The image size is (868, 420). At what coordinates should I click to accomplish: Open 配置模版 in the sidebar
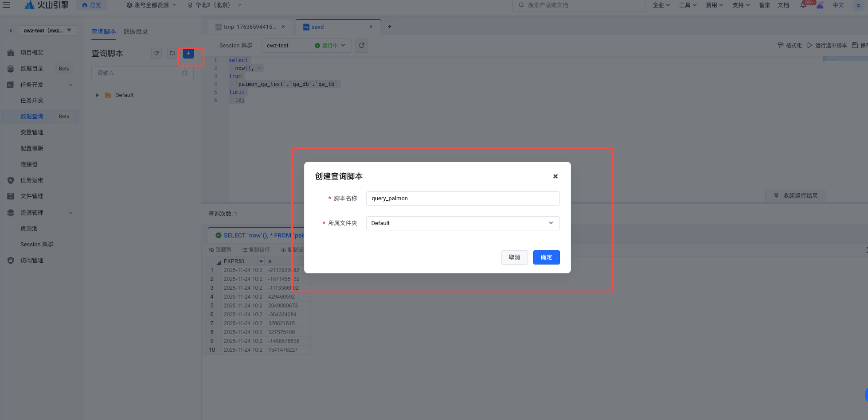tap(32, 148)
